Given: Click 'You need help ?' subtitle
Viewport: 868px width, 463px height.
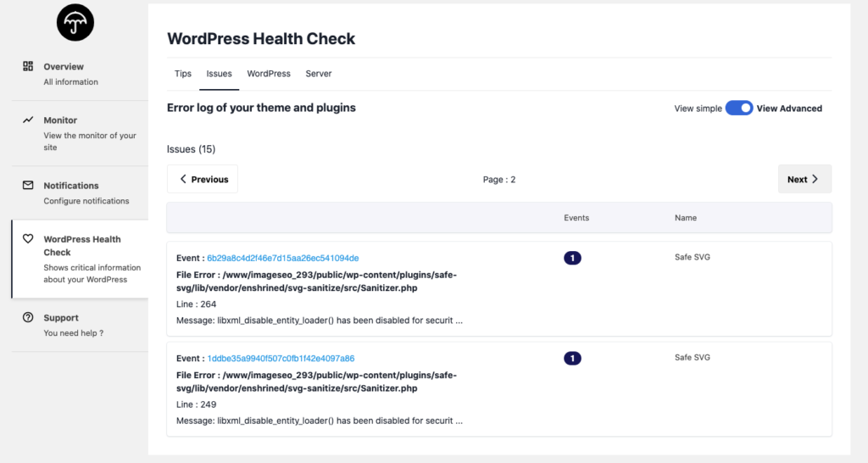Looking at the screenshot, I should pyautogui.click(x=74, y=333).
